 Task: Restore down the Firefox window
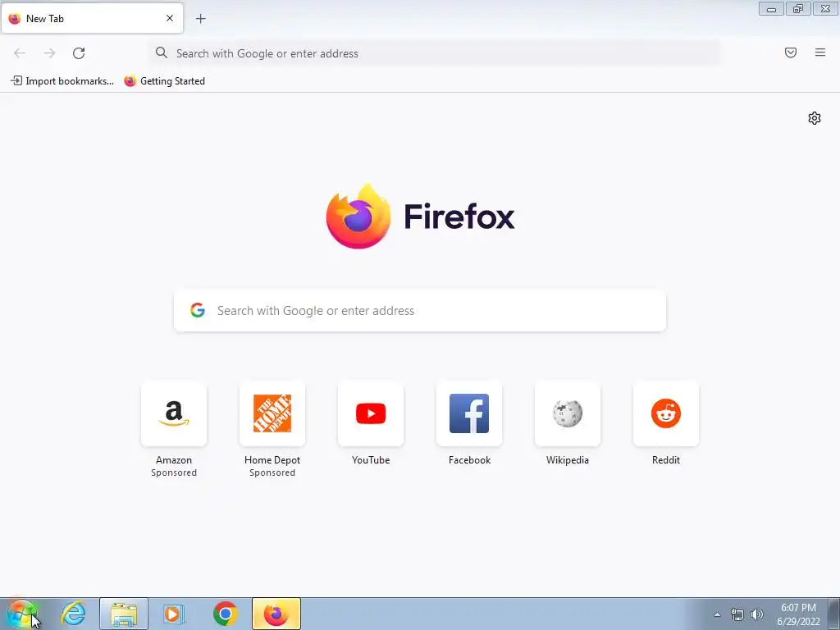(798, 8)
